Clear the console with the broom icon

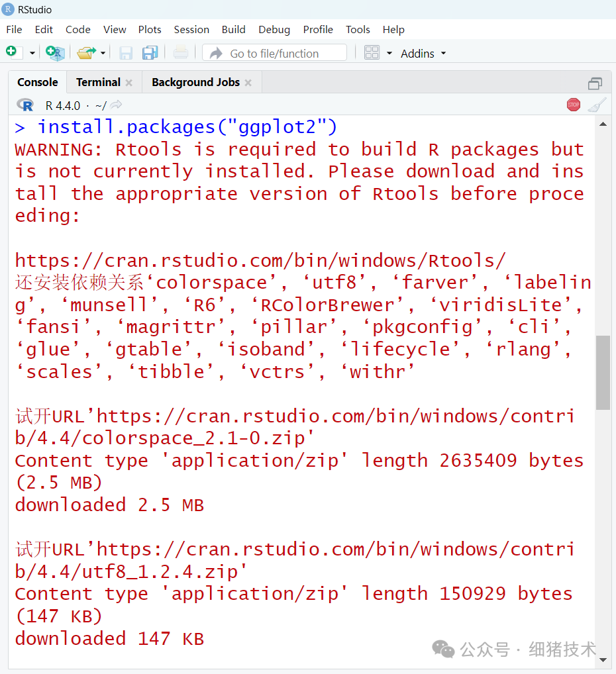tap(595, 105)
